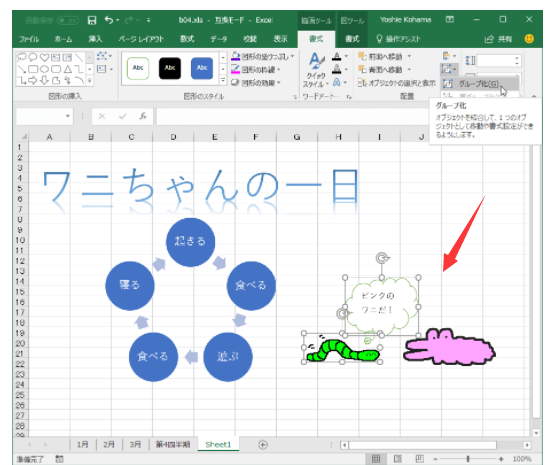Pick the ellipse shape in the shapes gallery
The width and height of the screenshot is (547, 465).
[44, 69]
